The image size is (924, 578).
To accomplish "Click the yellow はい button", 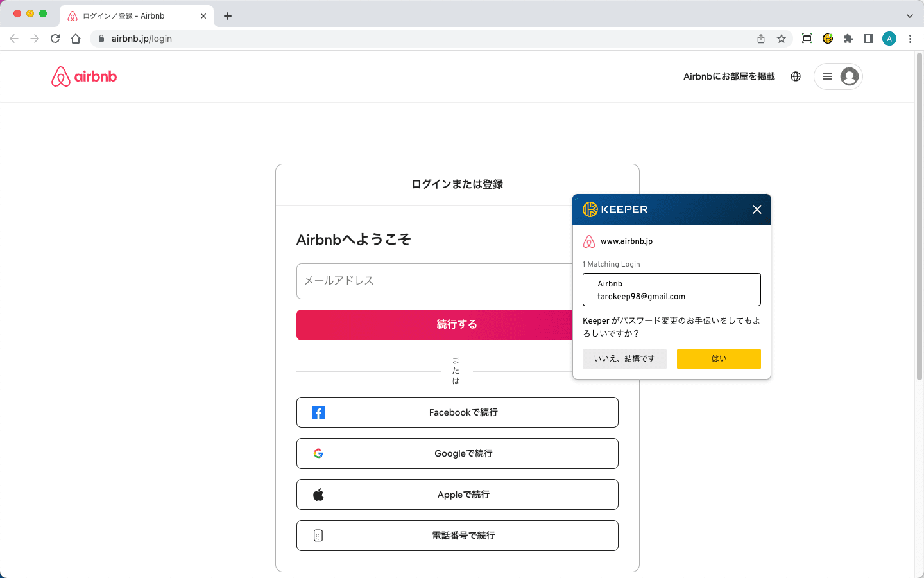I will (x=719, y=359).
